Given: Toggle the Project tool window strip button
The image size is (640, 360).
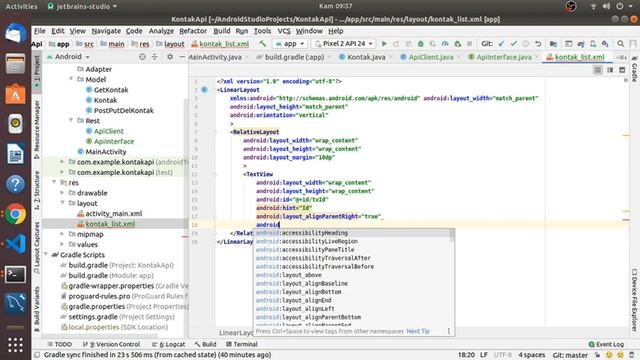Looking at the screenshot, I should [37, 71].
